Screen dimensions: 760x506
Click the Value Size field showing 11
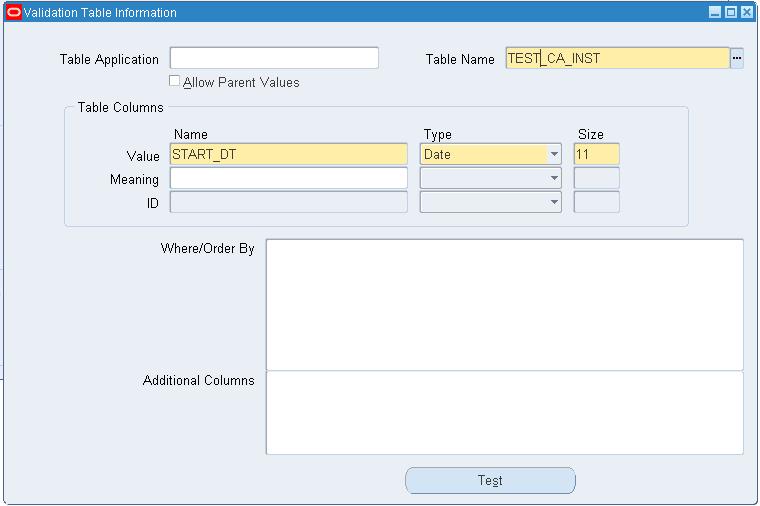click(597, 154)
